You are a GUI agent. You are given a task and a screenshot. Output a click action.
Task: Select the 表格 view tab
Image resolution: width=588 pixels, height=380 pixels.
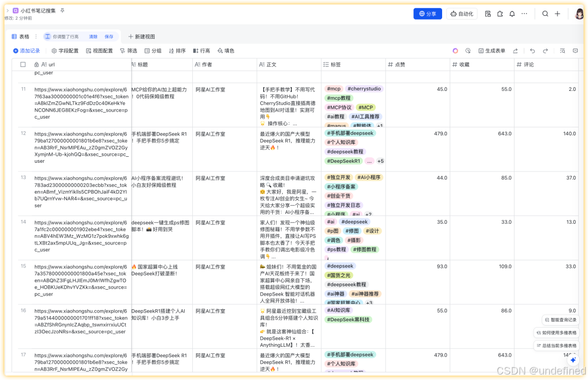pyautogui.click(x=21, y=36)
